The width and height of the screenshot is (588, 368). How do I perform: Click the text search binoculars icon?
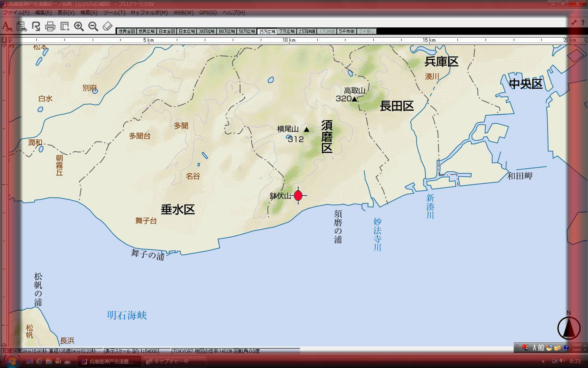7,27
